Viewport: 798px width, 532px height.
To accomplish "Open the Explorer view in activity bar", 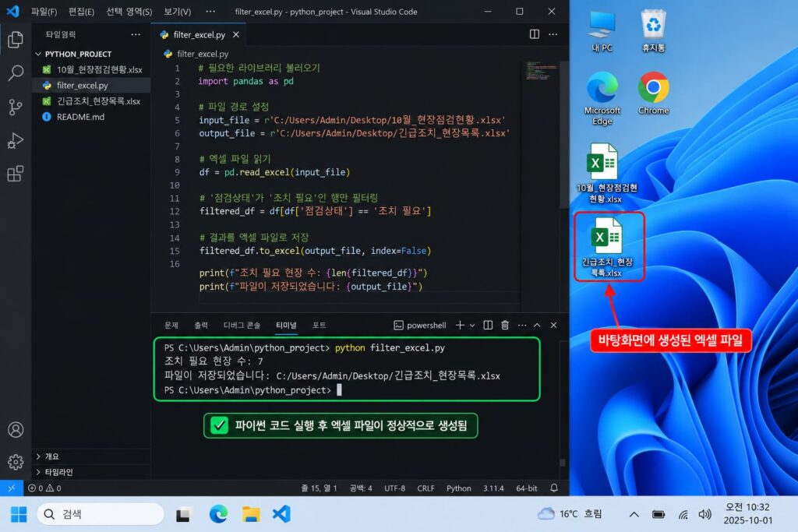I will tap(16, 39).
